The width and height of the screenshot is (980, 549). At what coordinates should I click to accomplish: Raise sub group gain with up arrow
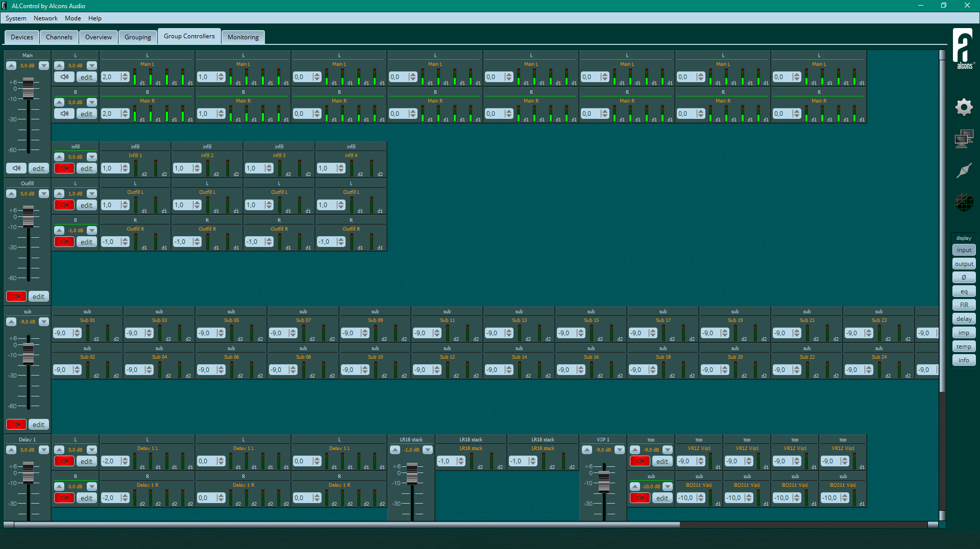coord(11,322)
